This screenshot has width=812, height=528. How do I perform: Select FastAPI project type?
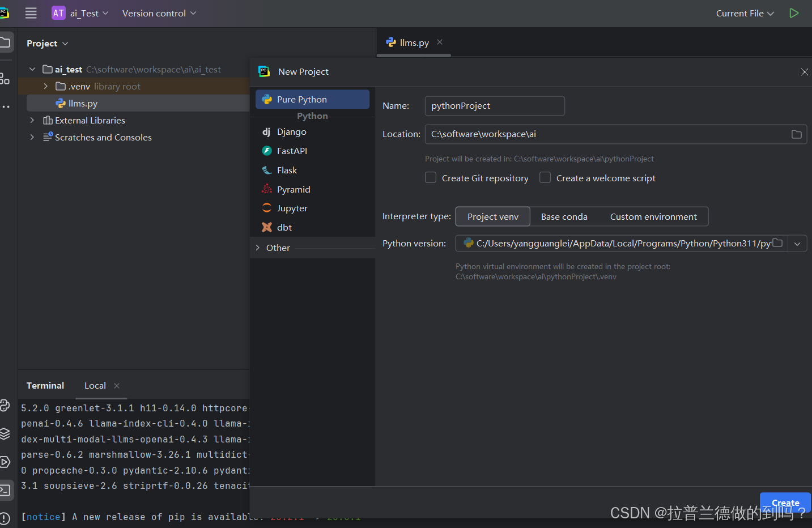[312, 151]
